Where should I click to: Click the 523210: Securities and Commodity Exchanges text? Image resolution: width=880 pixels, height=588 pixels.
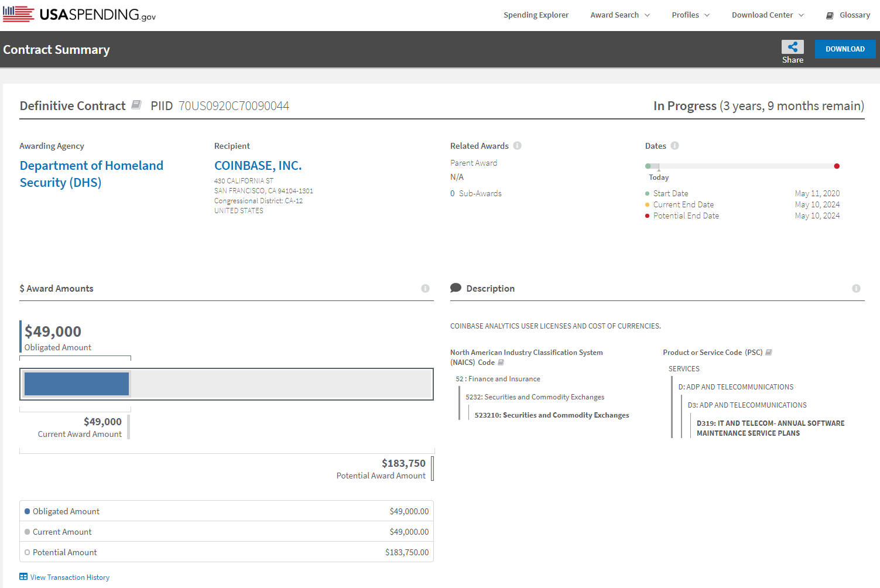[x=552, y=415]
